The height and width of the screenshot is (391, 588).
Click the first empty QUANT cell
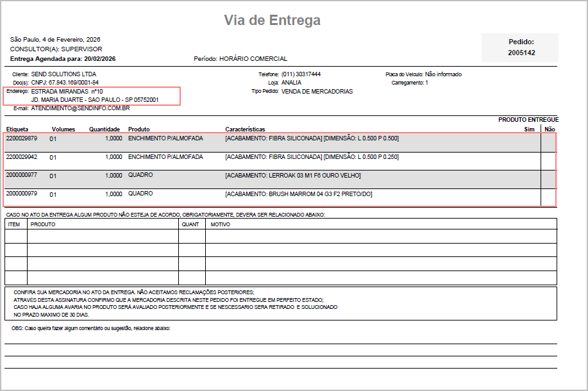click(192, 237)
